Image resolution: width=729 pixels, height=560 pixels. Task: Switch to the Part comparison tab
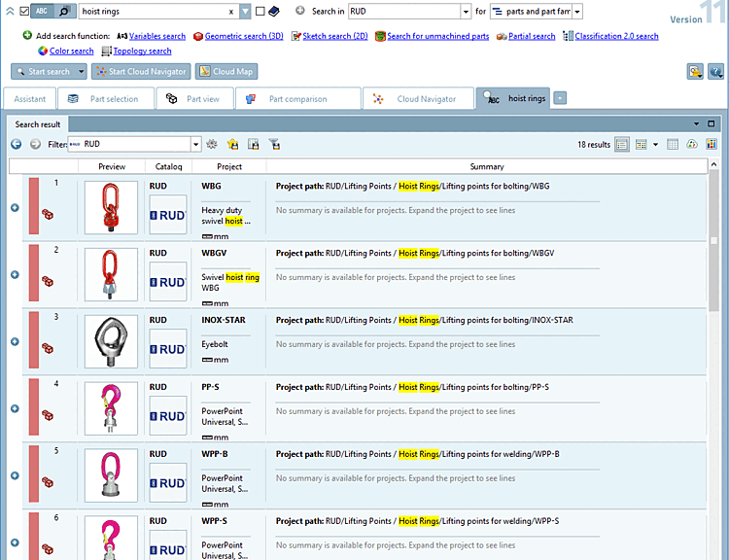click(x=298, y=98)
